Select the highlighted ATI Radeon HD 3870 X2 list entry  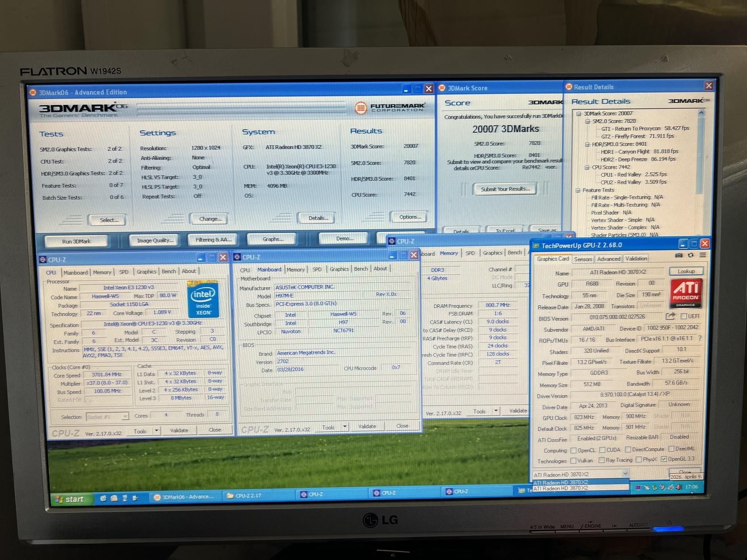(x=580, y=482)
